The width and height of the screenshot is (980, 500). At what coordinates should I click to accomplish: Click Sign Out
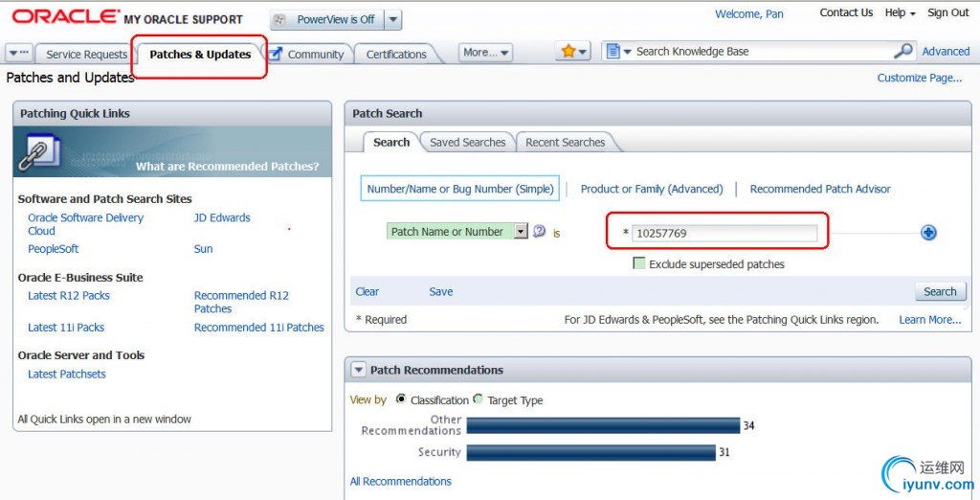point(948,12)
